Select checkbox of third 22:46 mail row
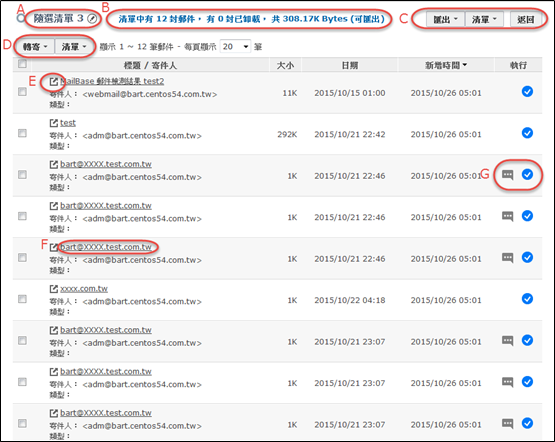This screenshot has height=442, width=555. pos(22,257)
